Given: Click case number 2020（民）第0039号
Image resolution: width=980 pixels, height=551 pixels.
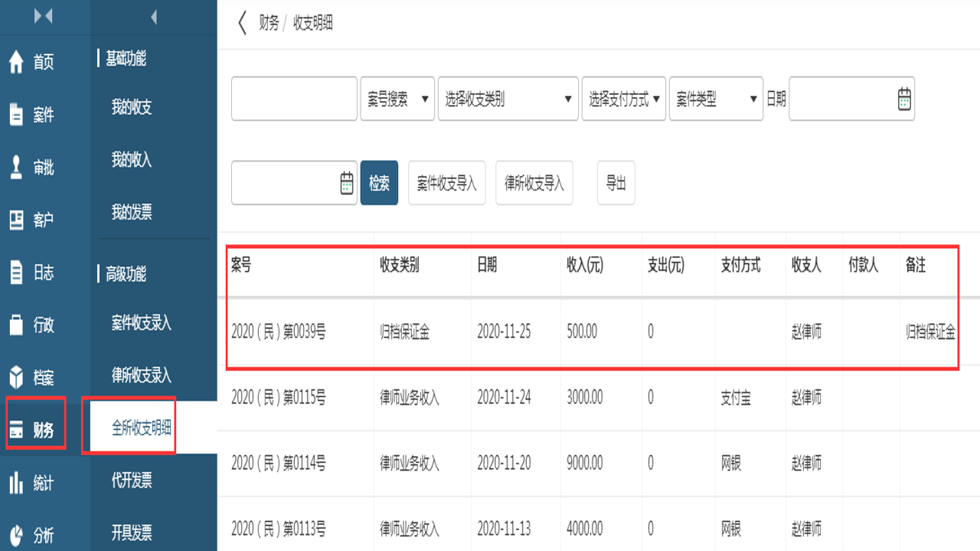Looking at the screenshot, I should [x=279, y=332].
